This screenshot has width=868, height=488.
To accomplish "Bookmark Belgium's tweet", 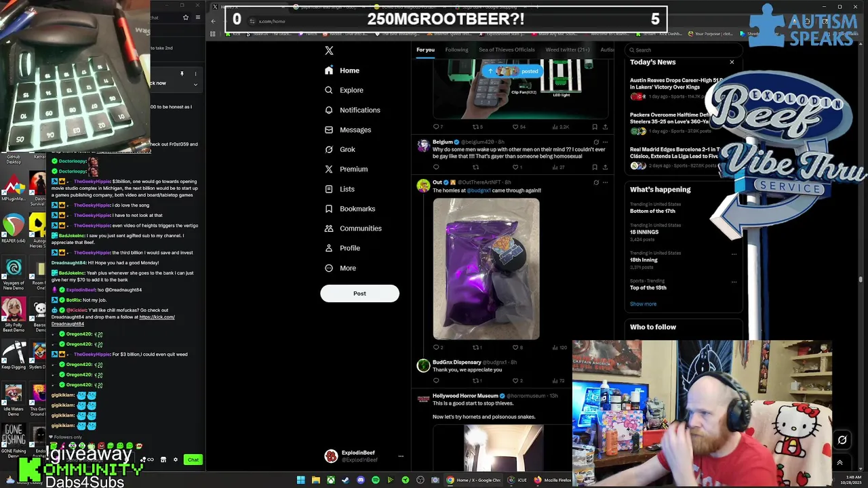I will pyautogui.click(x=595, y=167).
